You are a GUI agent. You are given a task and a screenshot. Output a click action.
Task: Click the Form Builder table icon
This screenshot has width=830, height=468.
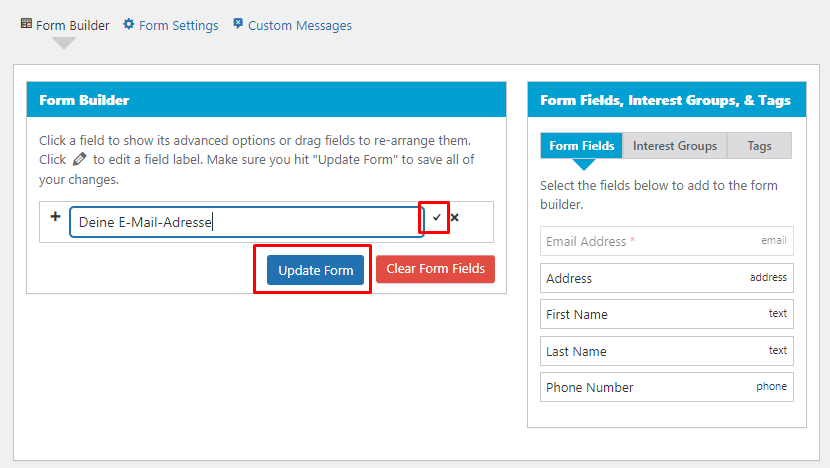tap(26, 24)
